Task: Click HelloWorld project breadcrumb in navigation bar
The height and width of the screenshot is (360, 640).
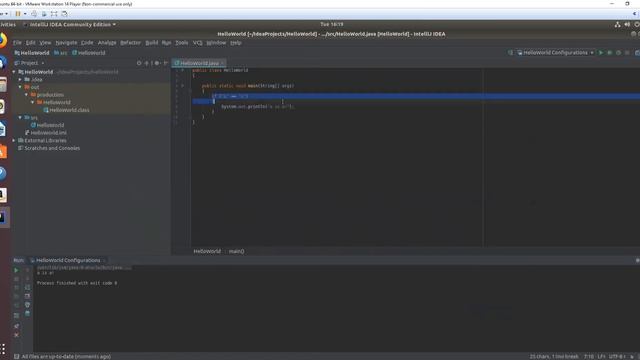Action: (32, 53)
